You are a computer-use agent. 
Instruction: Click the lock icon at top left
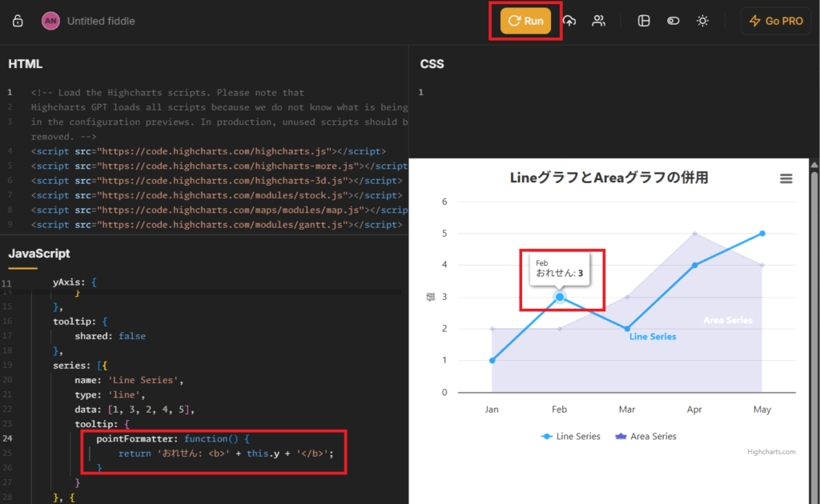[x=18, y=21]
